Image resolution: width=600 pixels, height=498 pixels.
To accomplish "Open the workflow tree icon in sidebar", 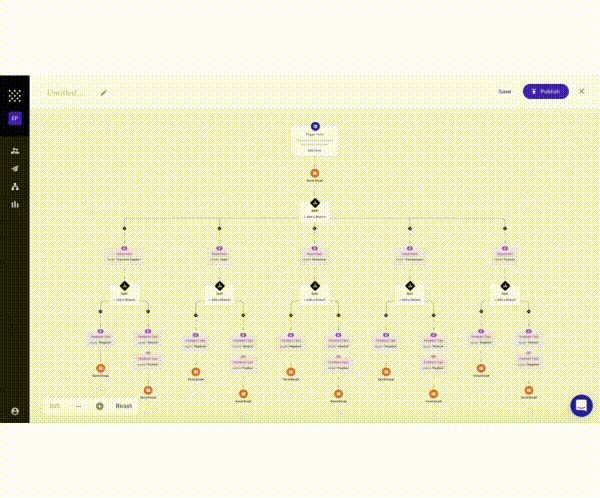I will [15, 186].
